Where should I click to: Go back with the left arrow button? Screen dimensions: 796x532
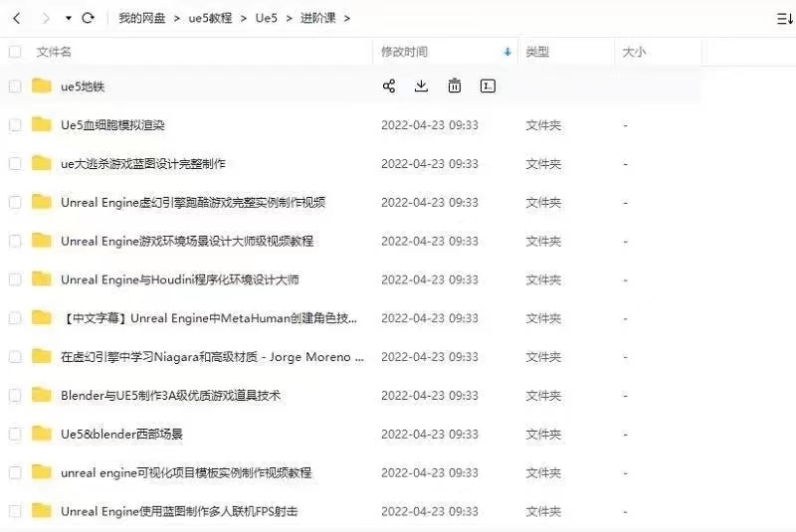pos(17,18)
